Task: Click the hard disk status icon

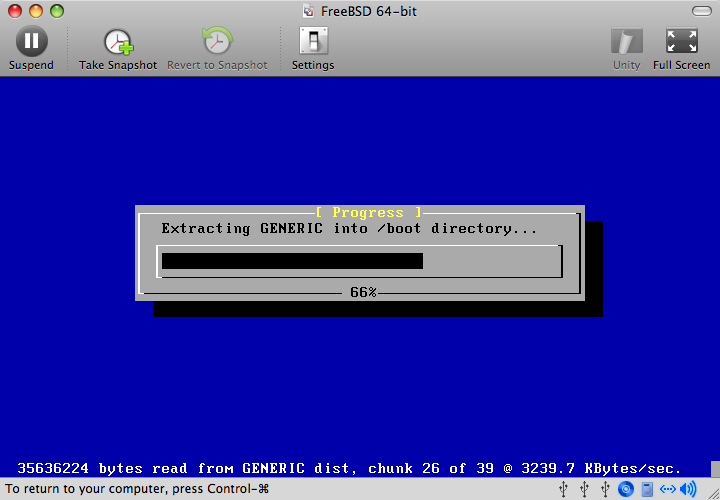Action: (647, 489)
